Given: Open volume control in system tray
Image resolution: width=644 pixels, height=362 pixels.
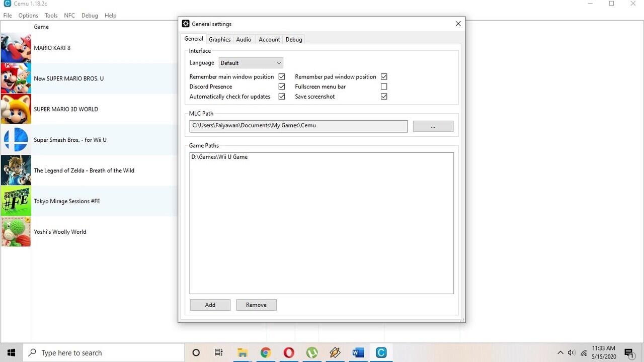Looking at the screenshot, I should click(572, 352).
